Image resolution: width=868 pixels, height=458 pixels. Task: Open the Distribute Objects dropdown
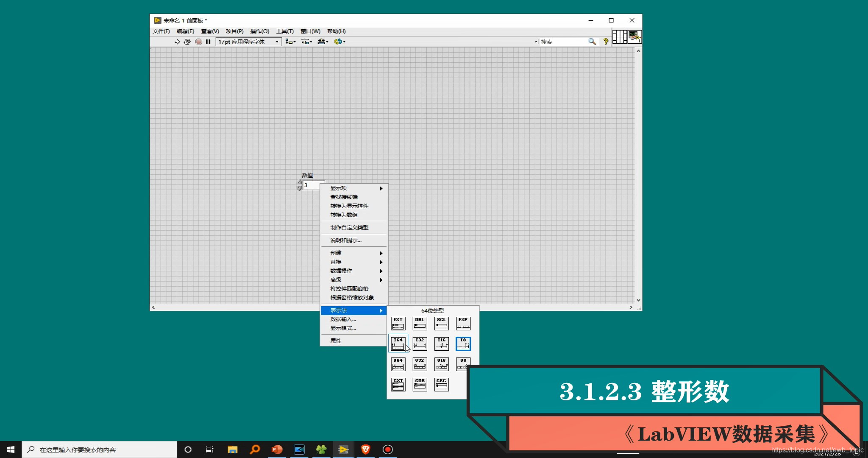307,42
